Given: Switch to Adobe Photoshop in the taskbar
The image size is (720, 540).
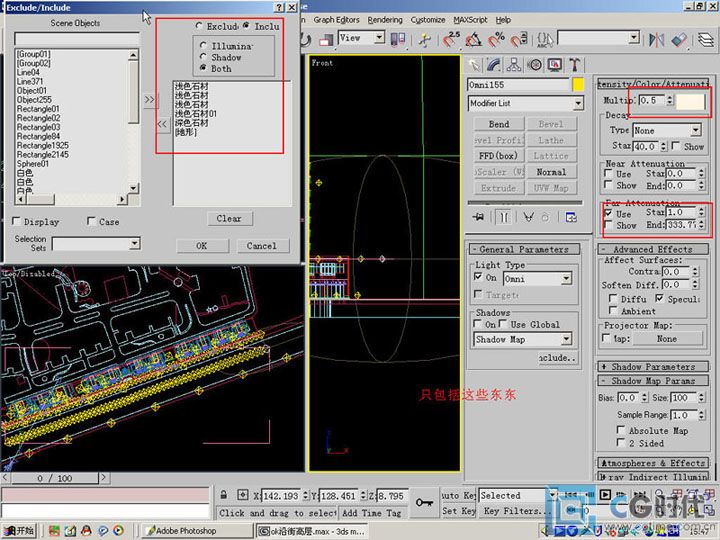Looking at the screenshot, I should [197, 531].
